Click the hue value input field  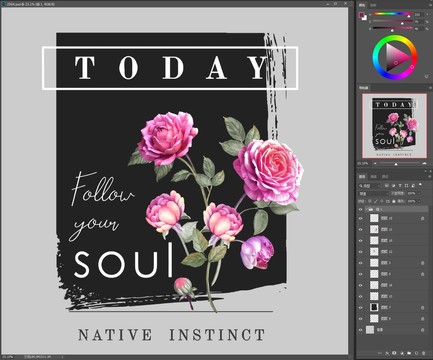[x=419, y=15]
